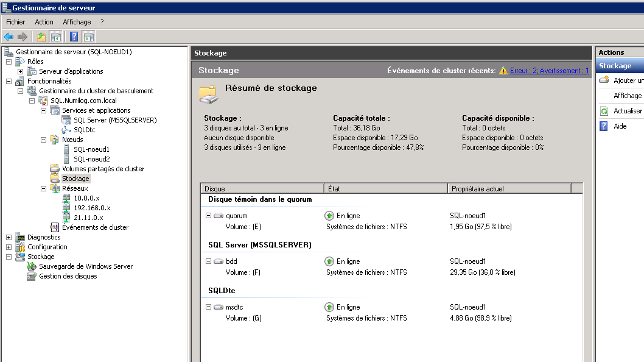Select the SQL-noeud2 node in tree
644x362 pixels.
pos(91,159)
